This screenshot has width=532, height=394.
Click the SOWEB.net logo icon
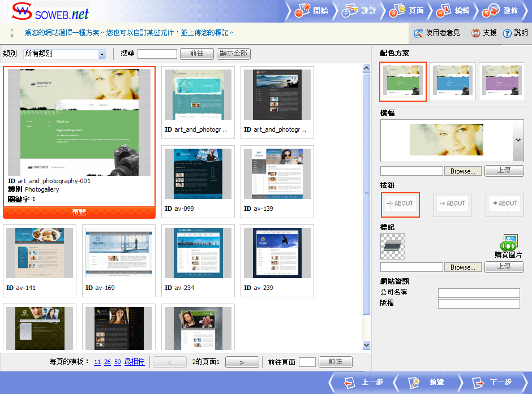(22, 11)
